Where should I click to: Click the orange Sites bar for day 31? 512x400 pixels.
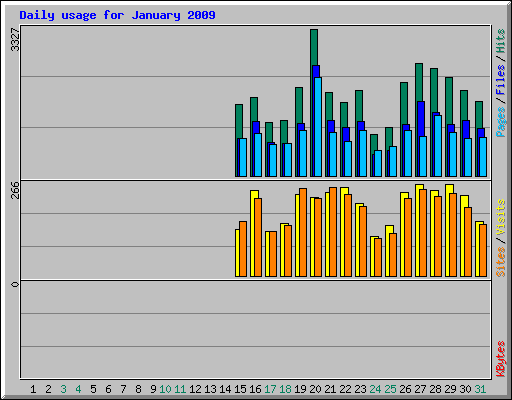(x=483, y=251)
